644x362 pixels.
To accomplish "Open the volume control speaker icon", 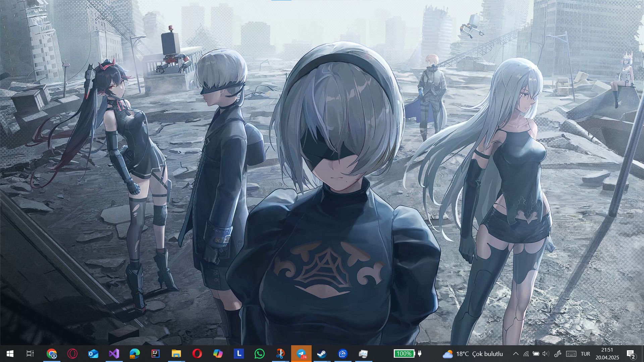I will 546,354.
